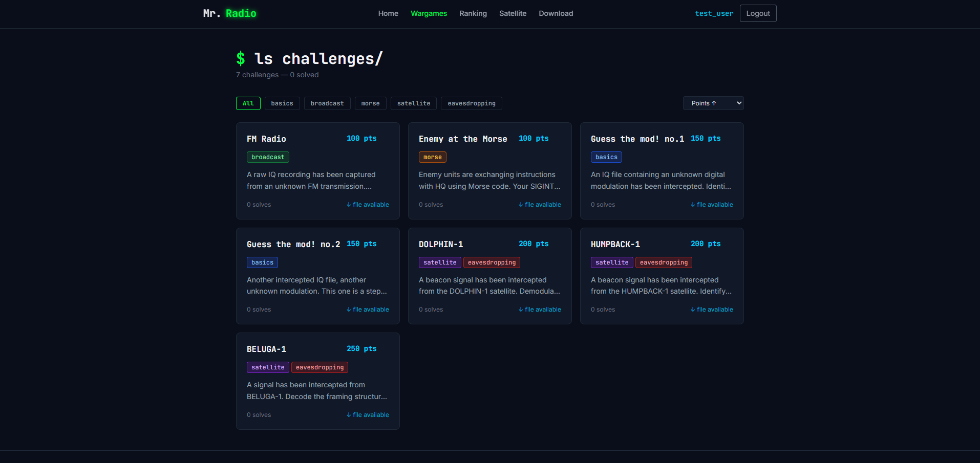Open the HUMPBACK-1 challenge title
The image size is (980, 463).
click(x=615, y=244)
